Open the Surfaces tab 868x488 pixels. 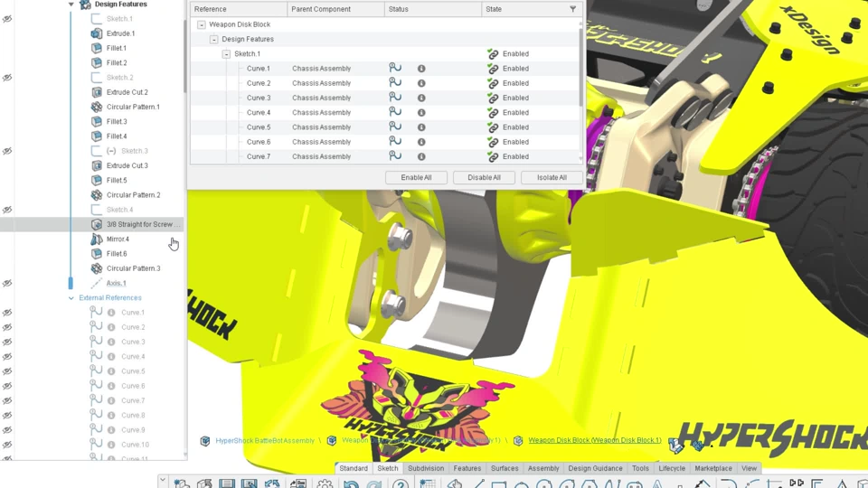(505, 468)
